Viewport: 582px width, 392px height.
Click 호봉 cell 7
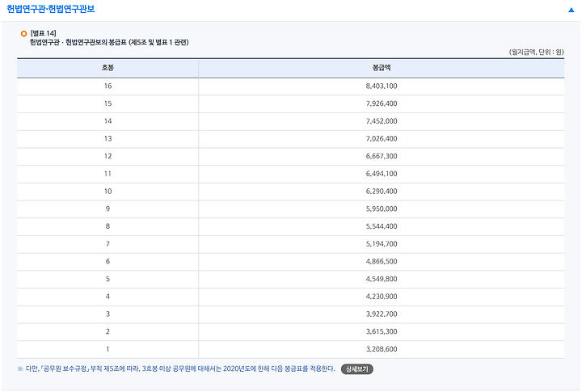[108, 244]
